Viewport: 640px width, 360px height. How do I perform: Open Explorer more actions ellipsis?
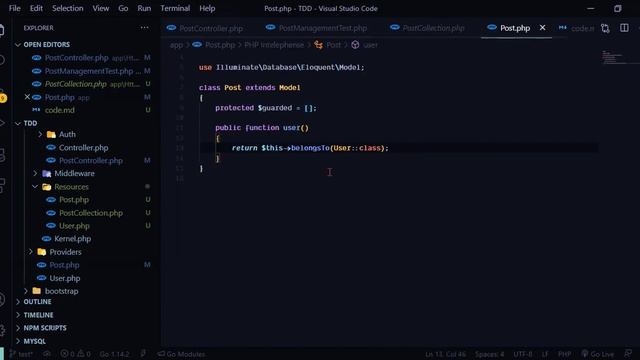144,28
